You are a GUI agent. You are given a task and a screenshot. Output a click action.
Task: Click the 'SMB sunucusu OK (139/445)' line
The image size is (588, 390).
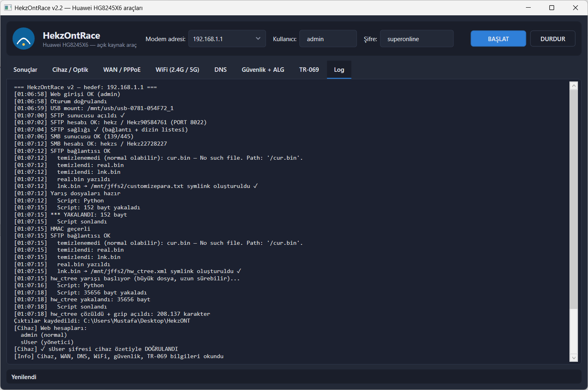pos(74,136)
